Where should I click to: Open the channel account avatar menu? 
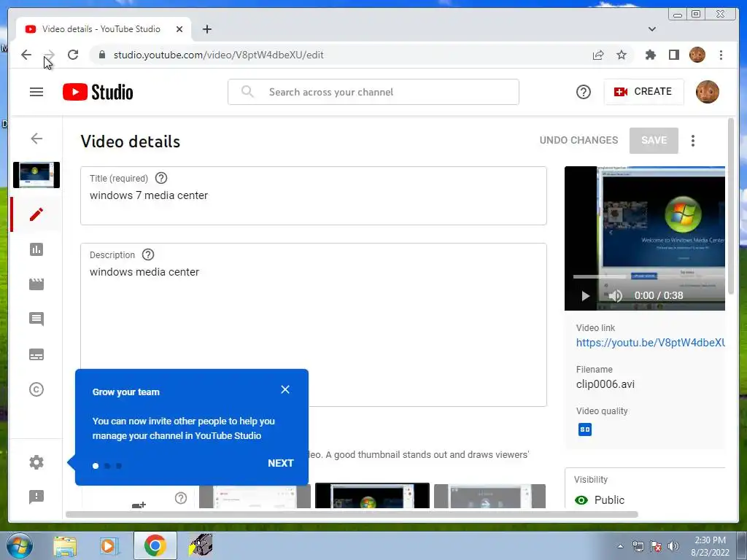pyautogui.click(x=707, y=92)
